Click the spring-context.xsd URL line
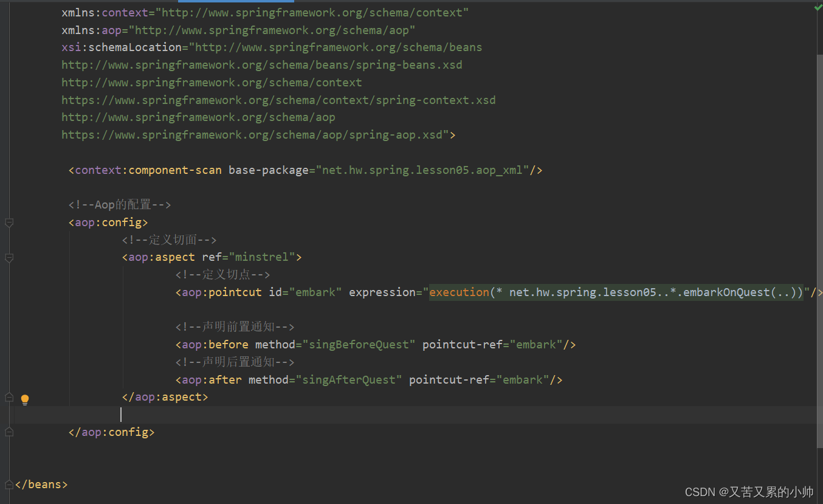 (x=278, y=100)
